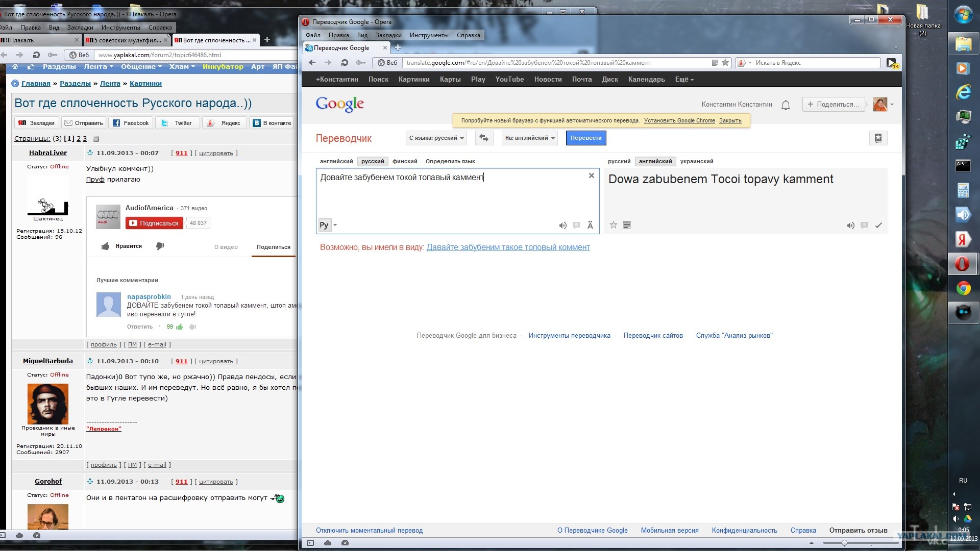Set target language to English
This screenshot has width=980, height=551.
pyautogui.click(x=655, y=161)
